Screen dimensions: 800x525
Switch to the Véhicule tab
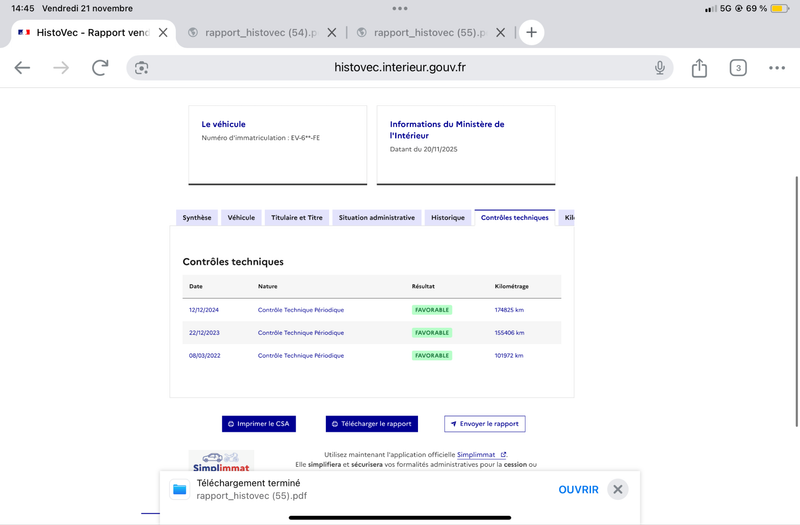coord(241,217)
